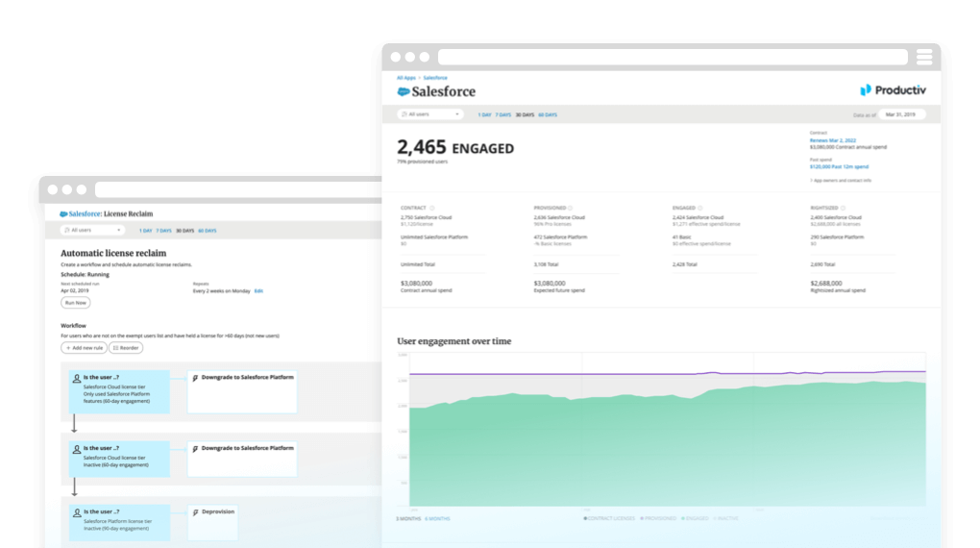Select the 'Only used Salesforce Platform features' rule card
The image size is (980, 548).
point(119,391)
